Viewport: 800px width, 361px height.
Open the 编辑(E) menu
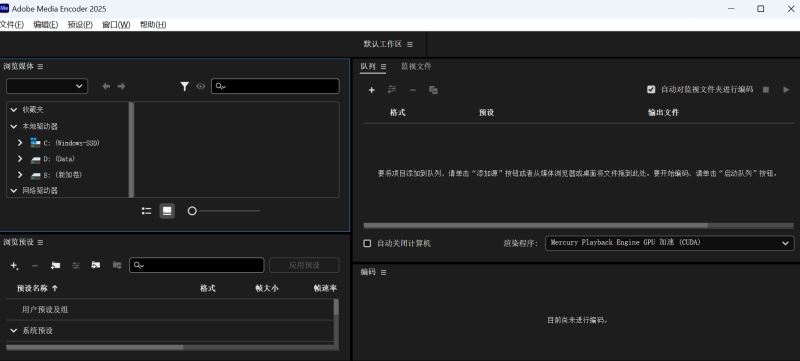click(x=46, y=24)
